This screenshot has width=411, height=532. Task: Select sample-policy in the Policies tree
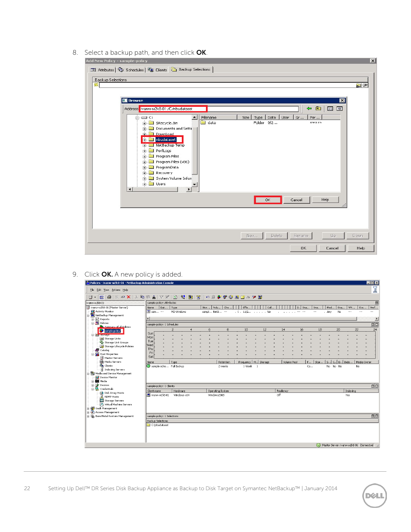click(x=112, y=331)
